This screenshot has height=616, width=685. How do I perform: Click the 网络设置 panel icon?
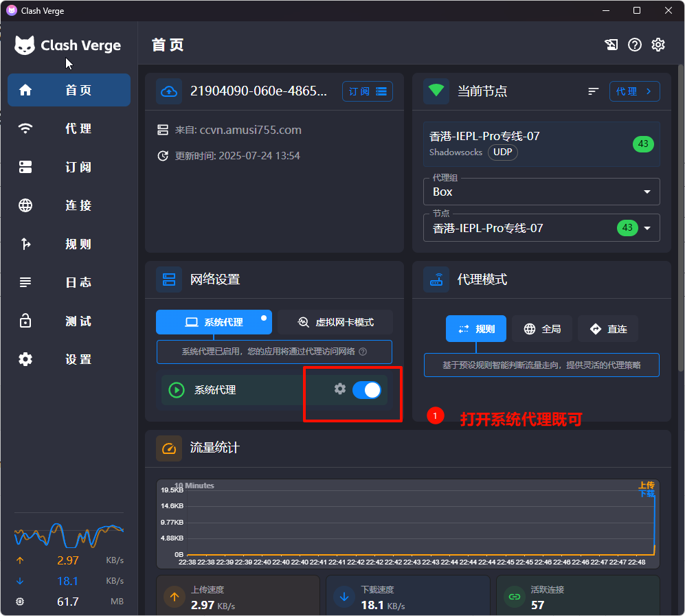coord(169,280)
